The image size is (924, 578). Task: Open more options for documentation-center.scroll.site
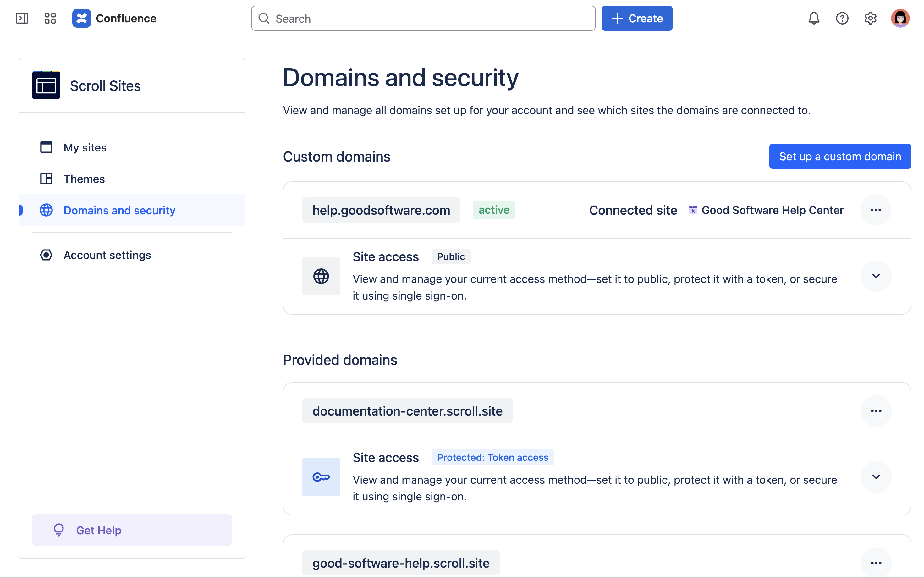coord(876,410)
